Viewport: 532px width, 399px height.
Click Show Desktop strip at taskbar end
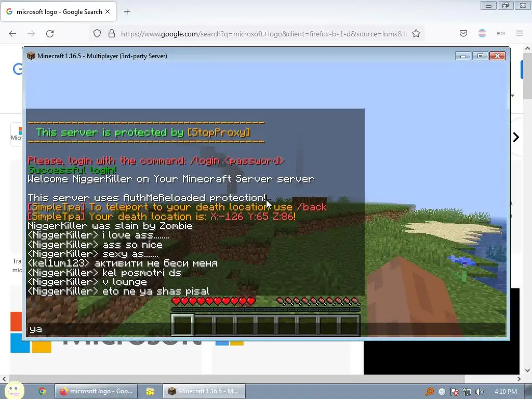pyautogui.click(x=529, y=391)
